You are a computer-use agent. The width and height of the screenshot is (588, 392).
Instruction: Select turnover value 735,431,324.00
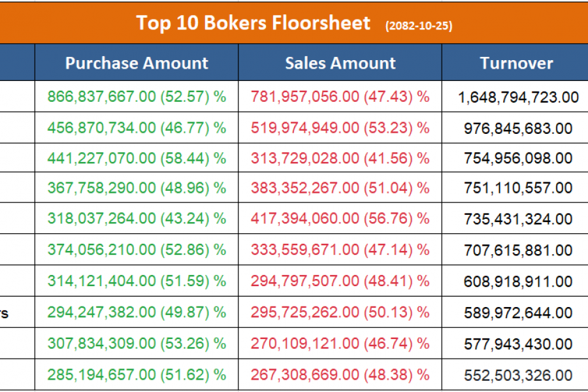point(518,220)
